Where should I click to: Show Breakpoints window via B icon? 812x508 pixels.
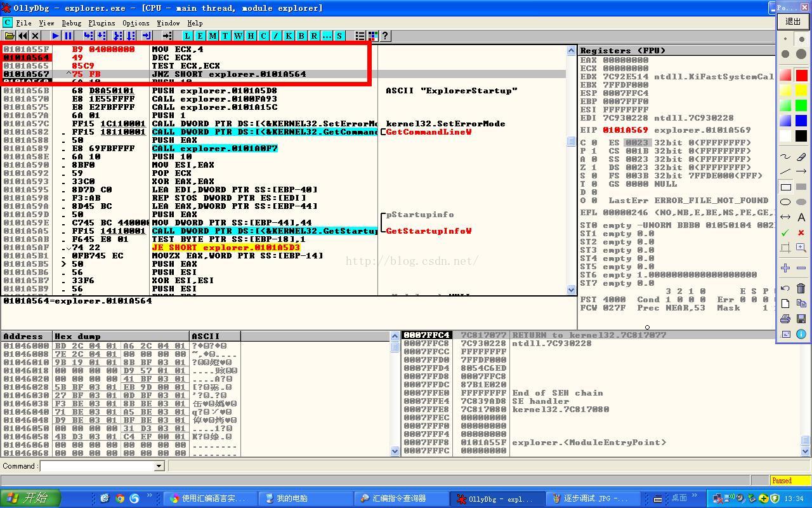pos(301,36)
